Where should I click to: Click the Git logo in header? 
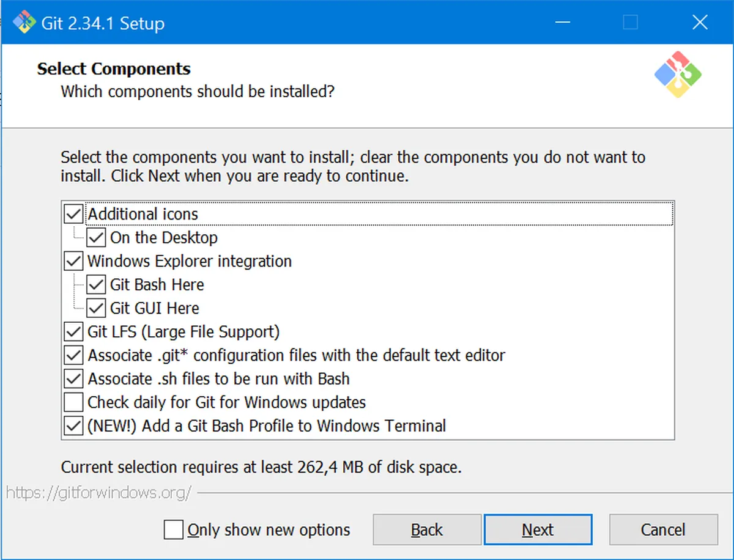(678, 75)
